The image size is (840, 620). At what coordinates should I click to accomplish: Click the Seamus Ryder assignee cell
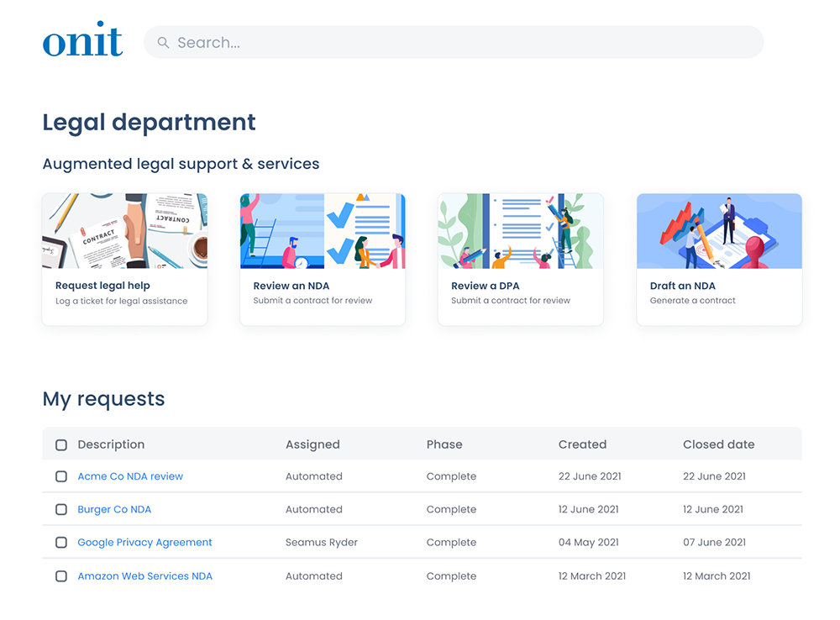[322, 543]
